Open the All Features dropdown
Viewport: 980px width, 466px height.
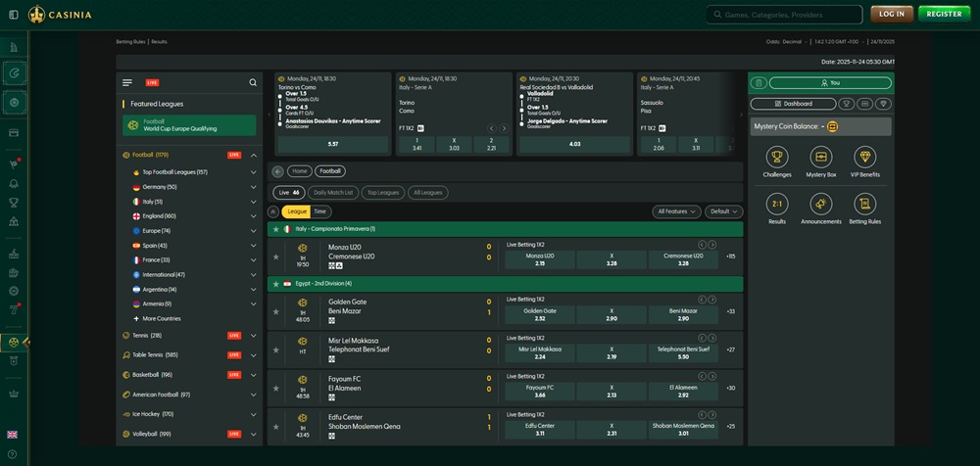tap(677, 211)
